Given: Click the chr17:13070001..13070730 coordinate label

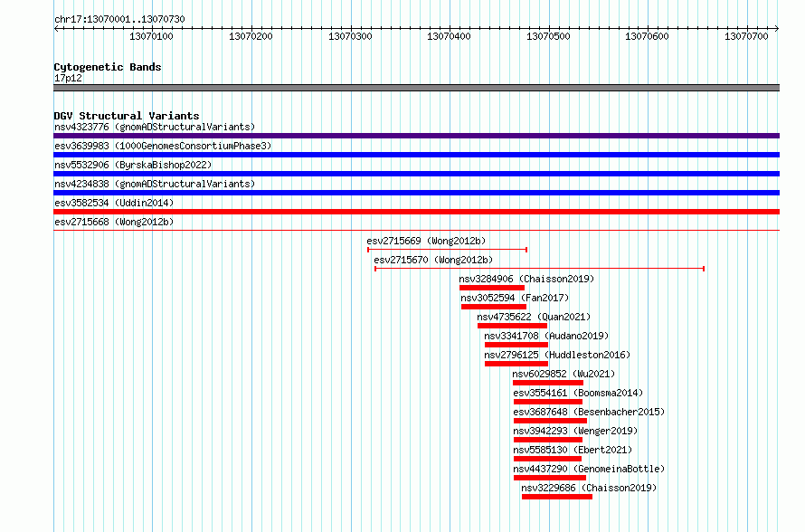Looking at the screenshot, I should (119, 19).
